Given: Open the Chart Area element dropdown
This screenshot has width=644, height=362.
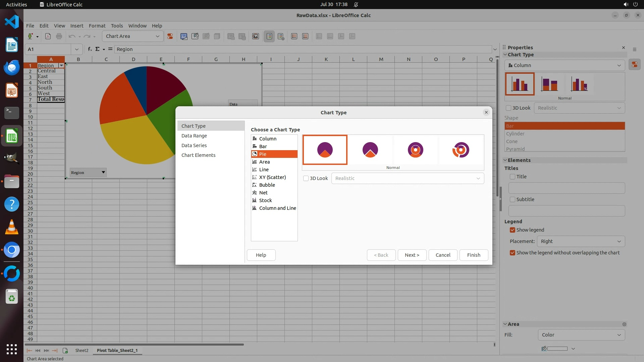Looking at the screenshot, I should 132,36.
